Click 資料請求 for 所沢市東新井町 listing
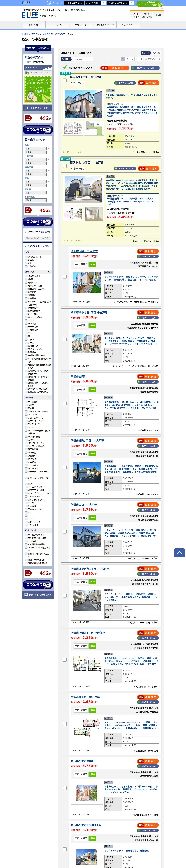 click(148, 83)
